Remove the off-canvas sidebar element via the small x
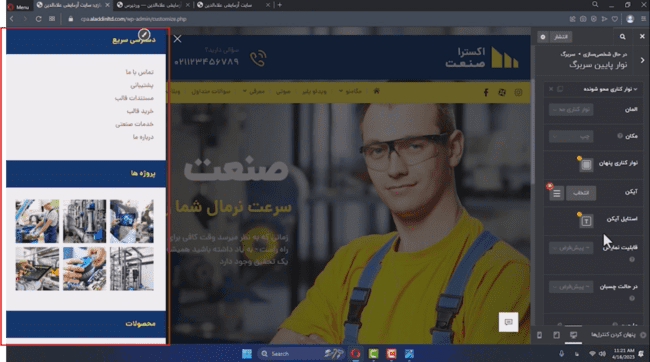Viewport: 650px width, 362px height. (x=551, y=89)
